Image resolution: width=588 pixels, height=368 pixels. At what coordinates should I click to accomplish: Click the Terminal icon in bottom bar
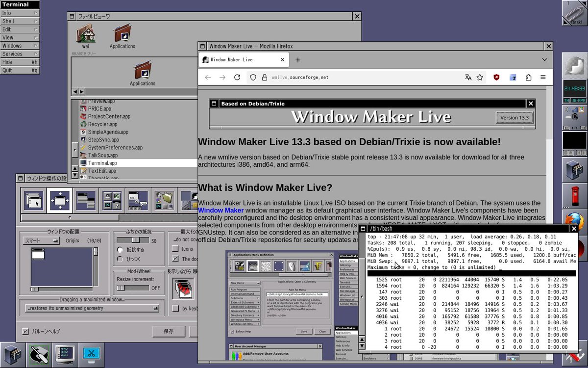coord(65,355)
